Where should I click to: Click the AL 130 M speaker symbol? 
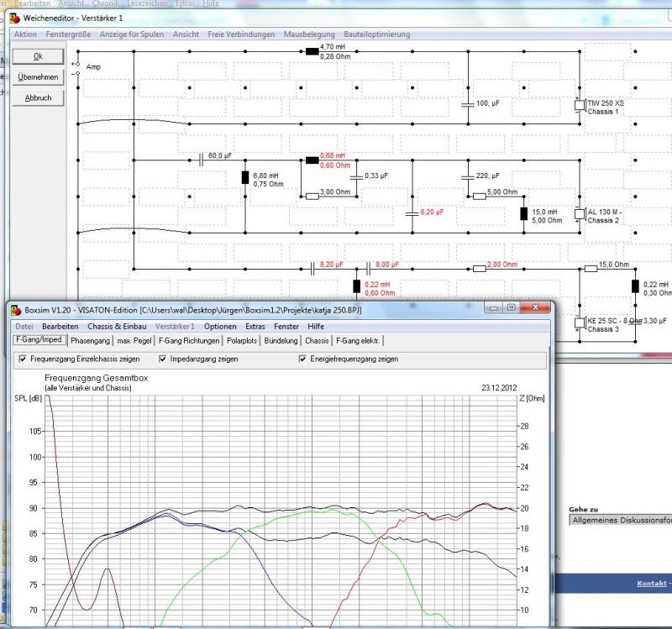point(580,214)
